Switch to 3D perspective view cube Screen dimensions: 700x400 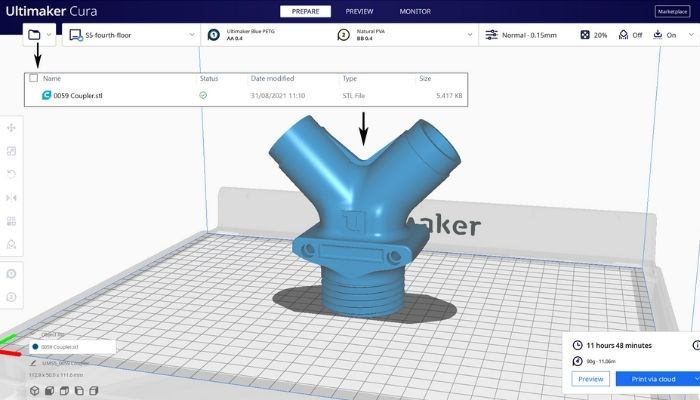pyautogui.click(x=34, y=391)
